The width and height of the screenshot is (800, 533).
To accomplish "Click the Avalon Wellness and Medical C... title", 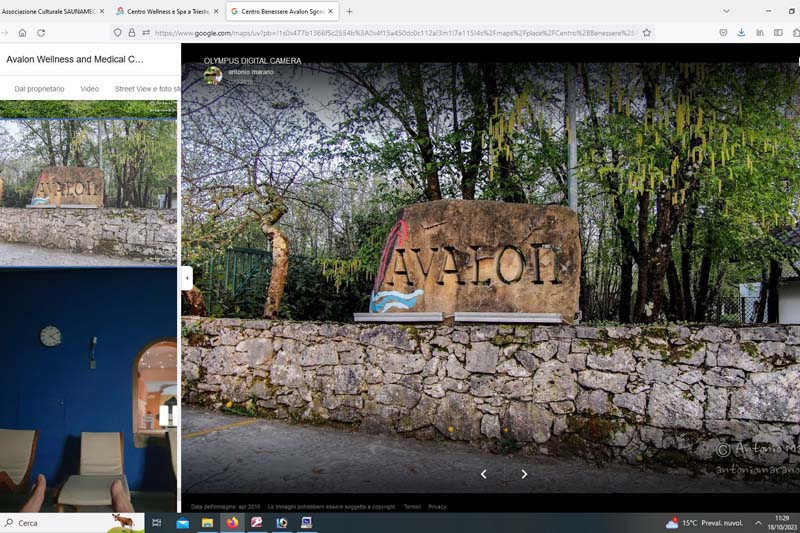I will click(x=75, y=59).
